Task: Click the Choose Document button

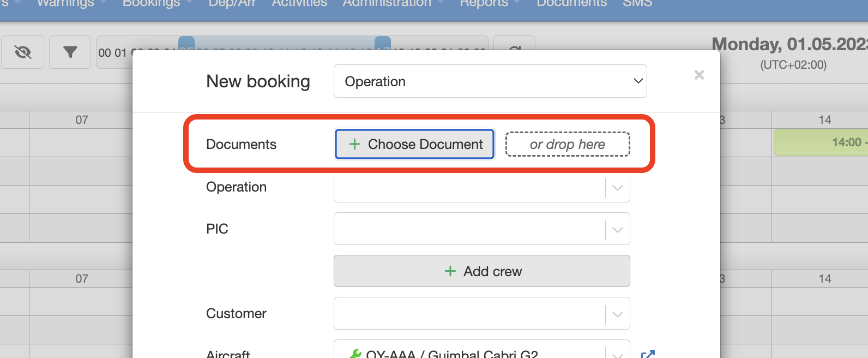Action: point(414,144)
